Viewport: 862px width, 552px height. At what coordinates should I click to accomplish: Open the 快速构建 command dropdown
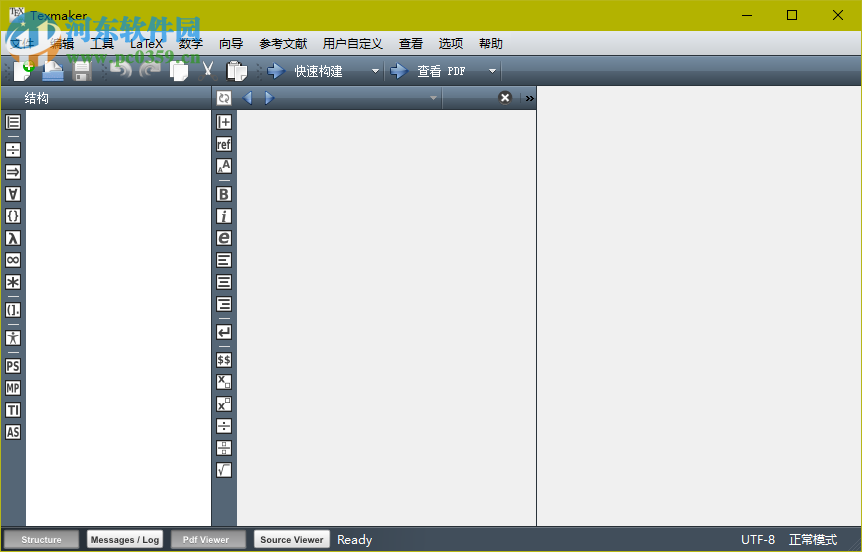375,71
